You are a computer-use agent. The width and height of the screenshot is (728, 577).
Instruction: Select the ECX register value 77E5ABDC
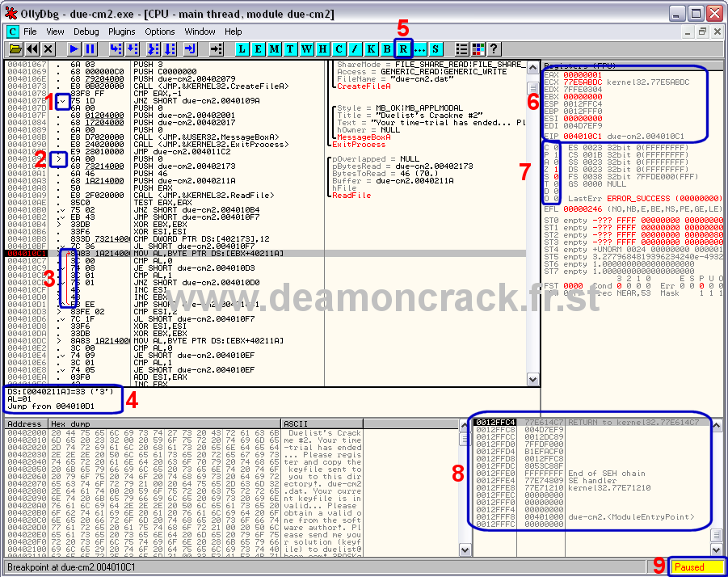point(583,82)
